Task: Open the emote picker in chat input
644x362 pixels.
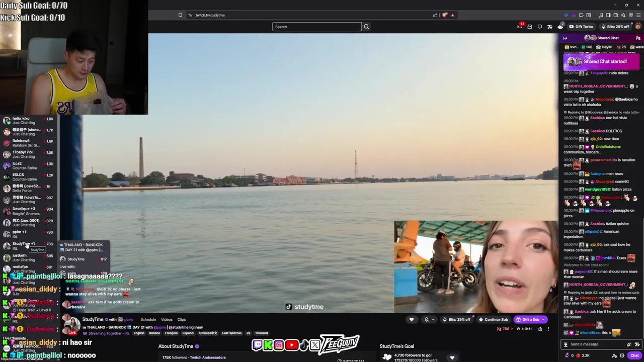Action: point(637,344)
